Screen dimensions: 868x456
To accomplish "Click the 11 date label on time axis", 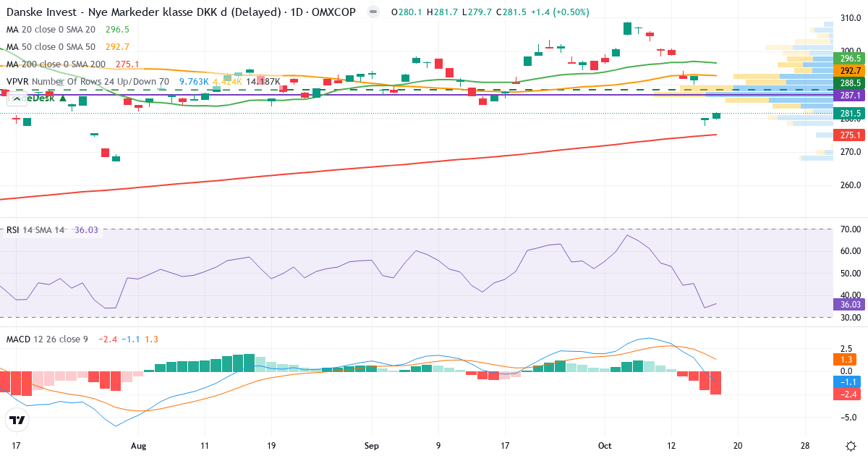I will coord(205,445).
